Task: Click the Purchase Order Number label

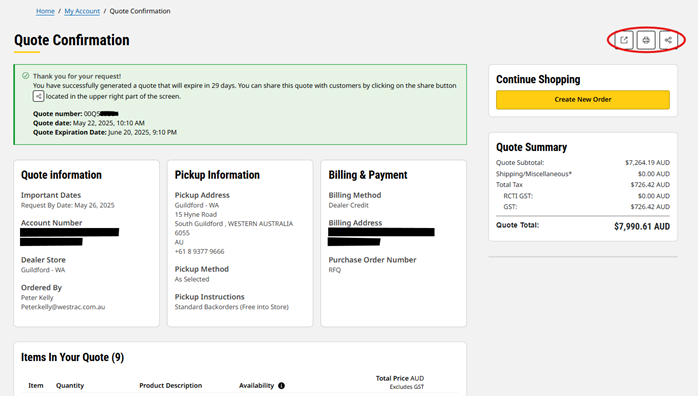Action: [x=372, y=260]
